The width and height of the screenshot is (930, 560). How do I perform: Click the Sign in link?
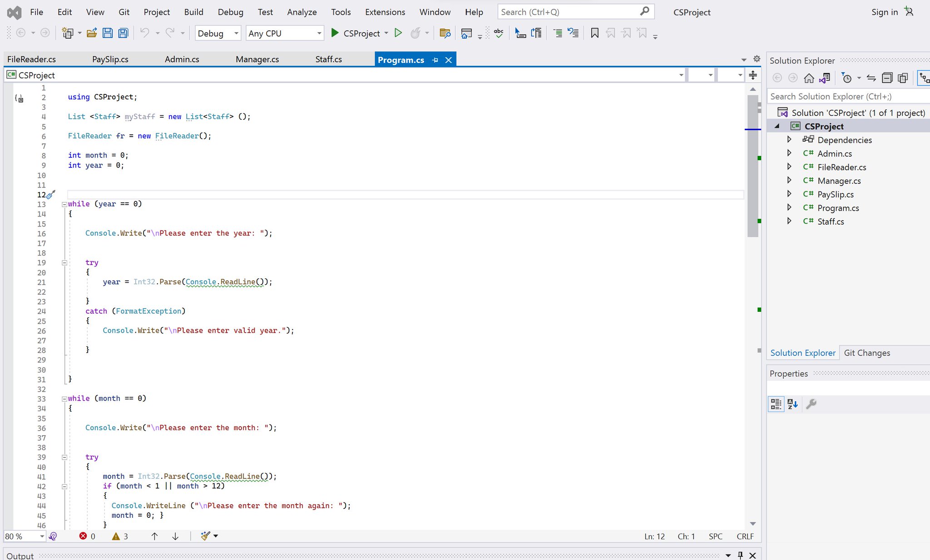pos(884,12)
